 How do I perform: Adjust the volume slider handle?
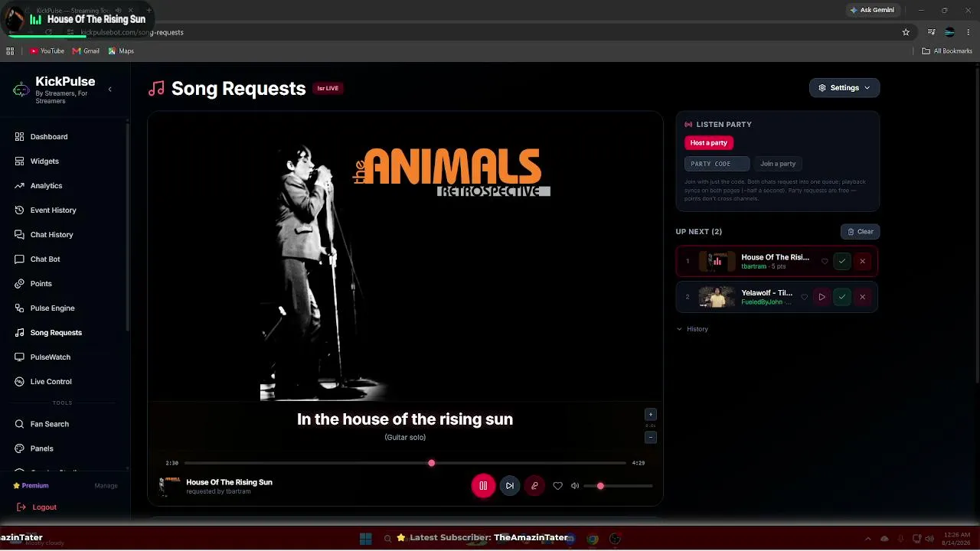click(600, 486)
